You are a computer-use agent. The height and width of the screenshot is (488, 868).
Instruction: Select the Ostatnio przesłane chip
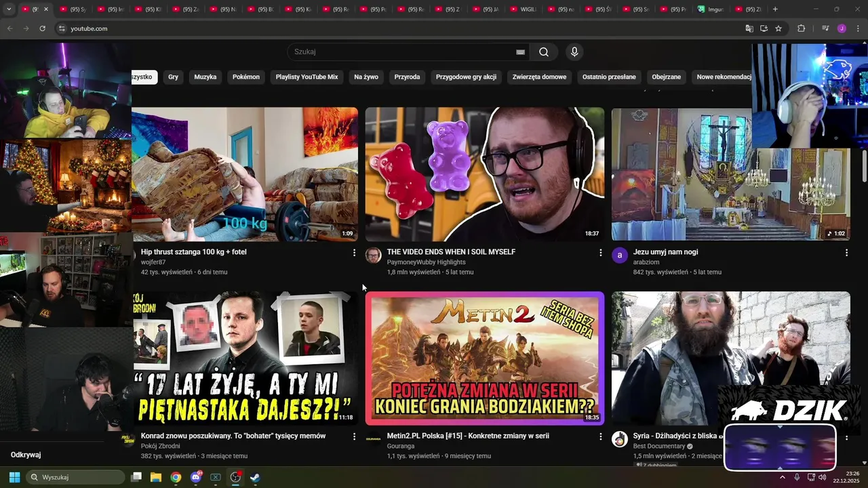click(x=609, y=77)
